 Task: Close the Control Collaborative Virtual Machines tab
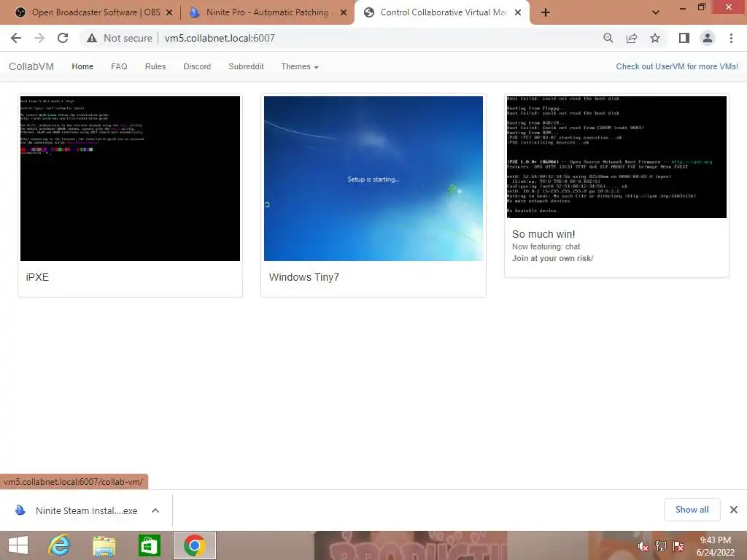pyautogui.click(x=518, y=12)
